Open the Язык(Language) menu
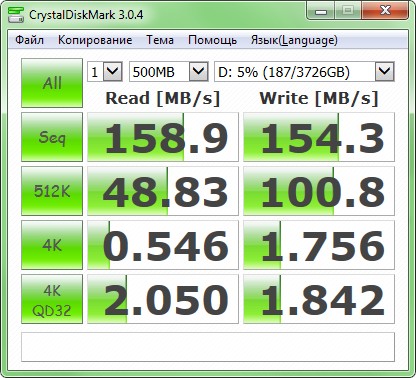This screenshot has width=416, height=378. tap(294, 40)
